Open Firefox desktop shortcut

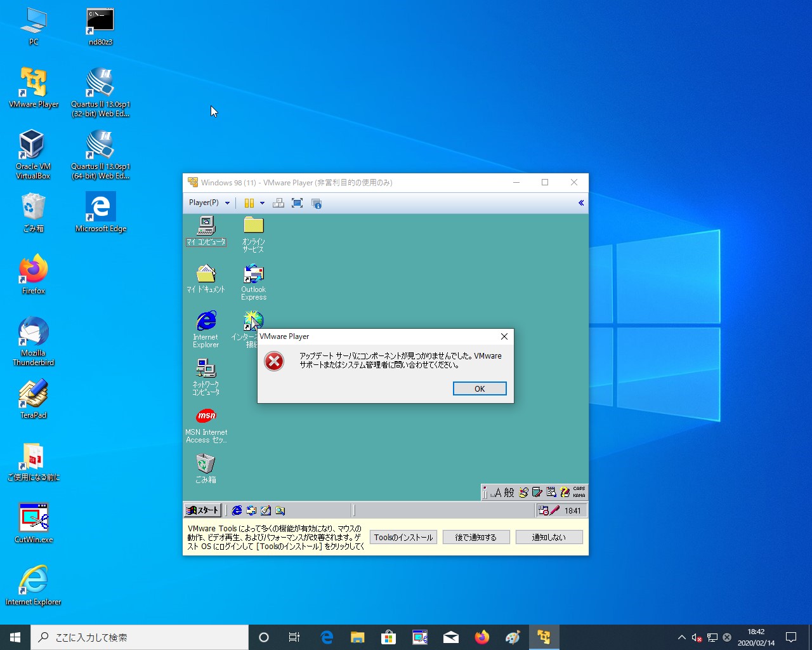34,274
